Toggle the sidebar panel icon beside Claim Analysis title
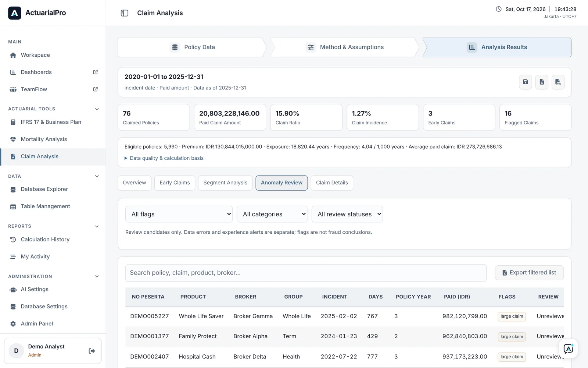The height and width of the screenshot is (368, 588). click(125, 13)
